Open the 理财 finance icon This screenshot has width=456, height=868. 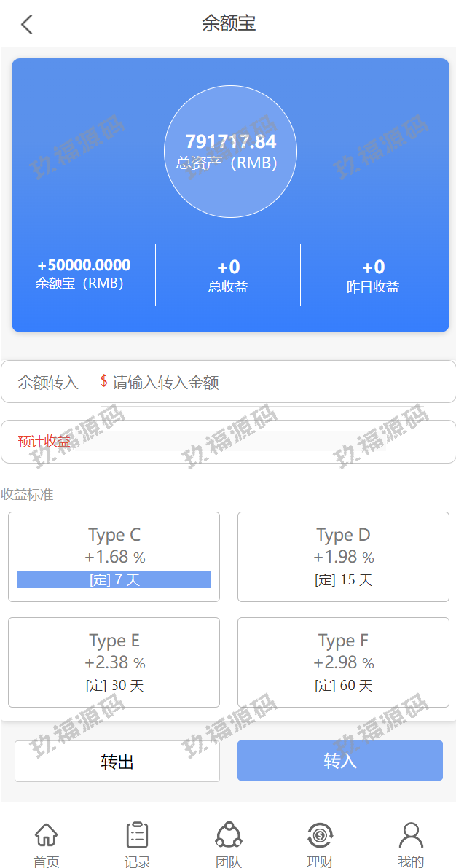(x=320, y=835)
